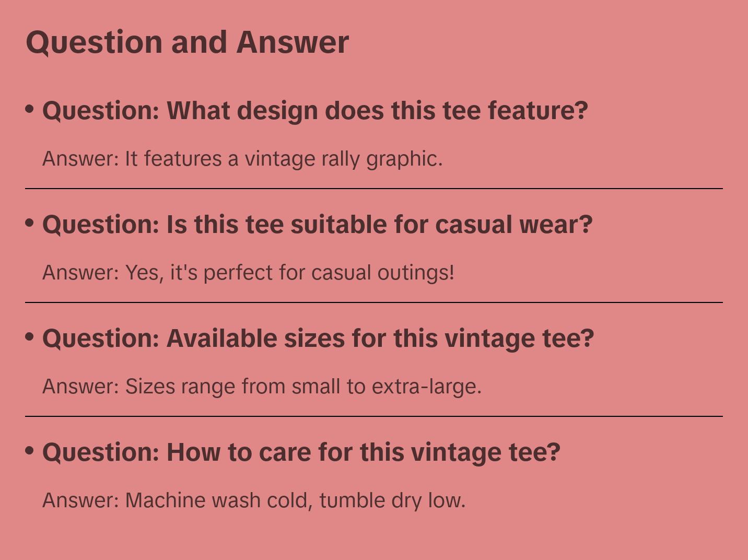Screen dimensions: 748x560
Task: Select the question "Available sizes for this vintage tee?"
Action: 318,339
